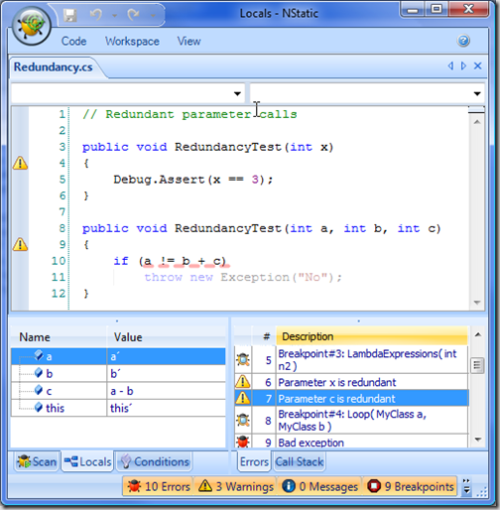The width and height of the screenshot is (500, 510).
Task: Open the Workspace menu
Action: [x=132, y=41]
